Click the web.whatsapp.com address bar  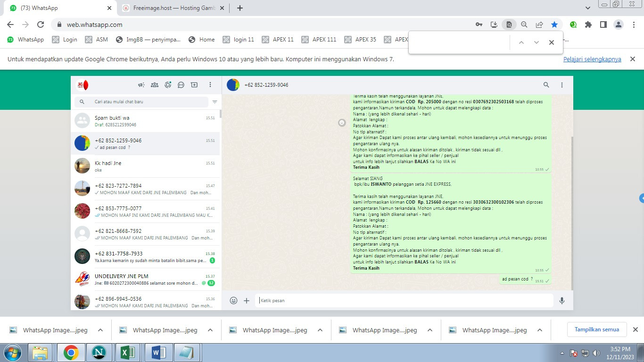264,25
